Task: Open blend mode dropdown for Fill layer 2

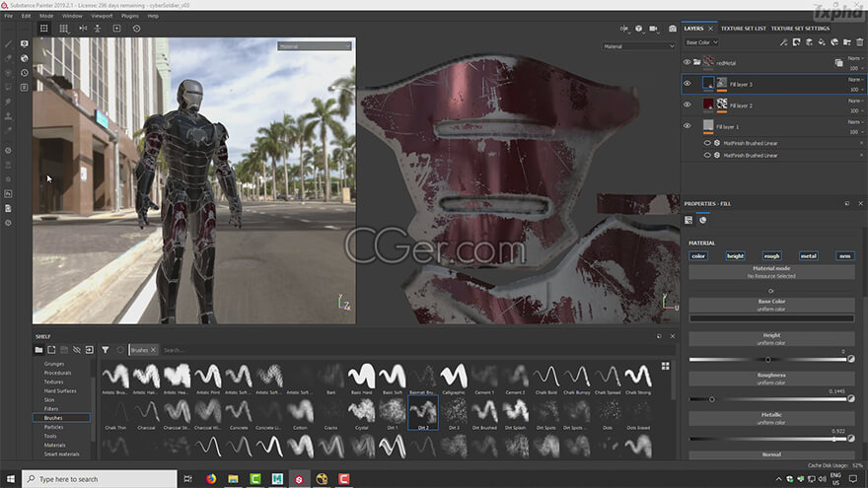Action: click(855, 101)
